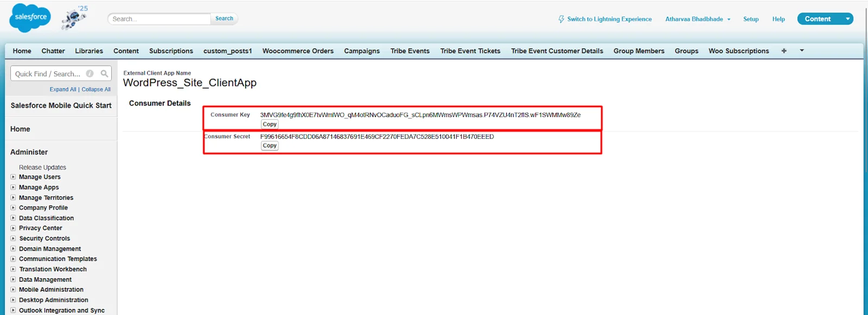Expand the Data Management tree node
This screenshot has height=315, width=868.
13,280
